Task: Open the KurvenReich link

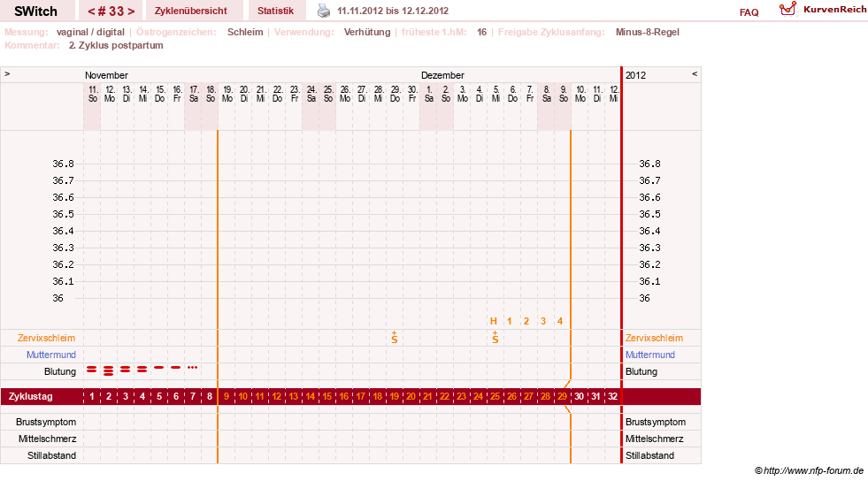Action: [834, 10]
